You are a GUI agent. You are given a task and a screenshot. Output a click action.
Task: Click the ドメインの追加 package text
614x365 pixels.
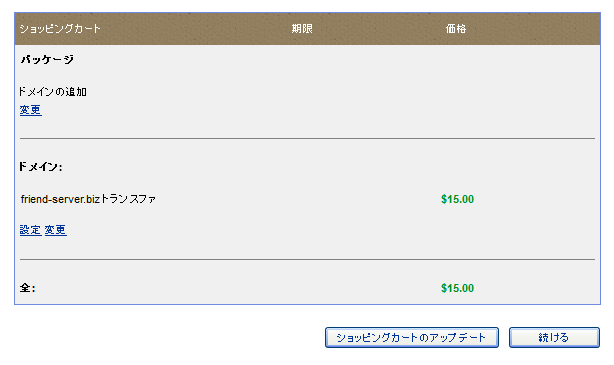[53, 92]
